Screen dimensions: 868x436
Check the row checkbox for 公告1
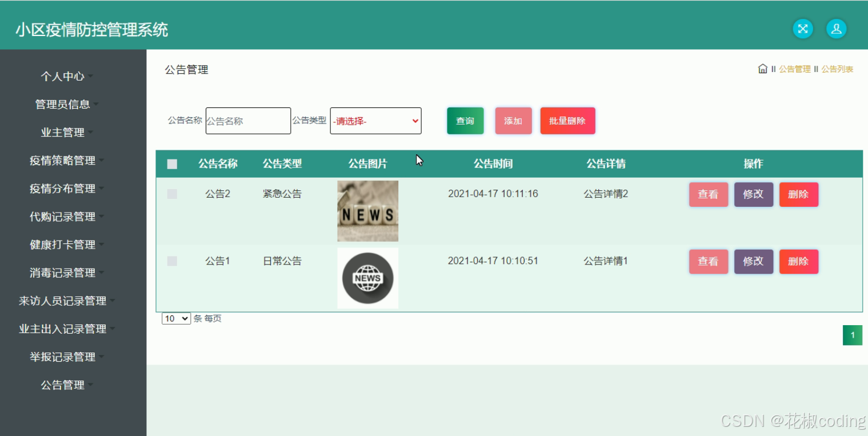[x=172, y=261]
